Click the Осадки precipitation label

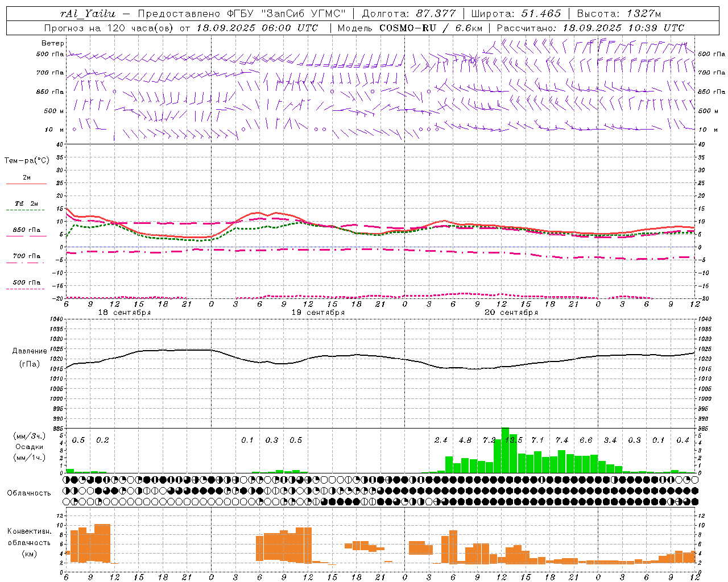click(x=29, y=447)
